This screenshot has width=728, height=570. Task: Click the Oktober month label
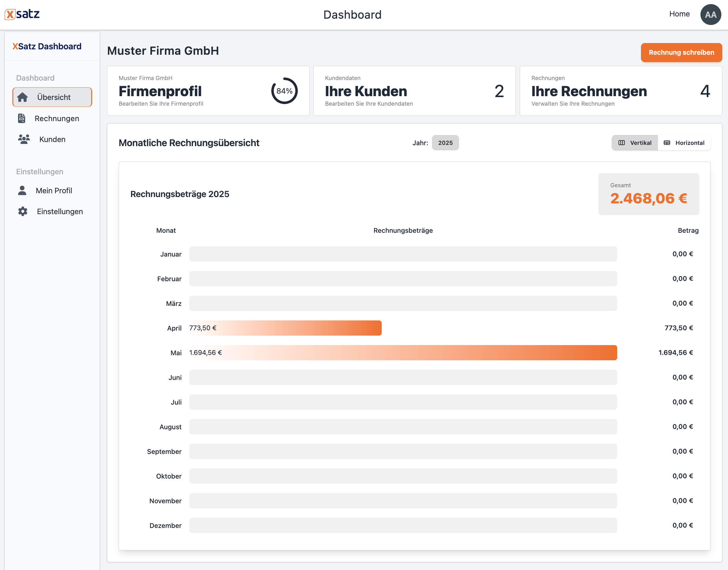169,476
